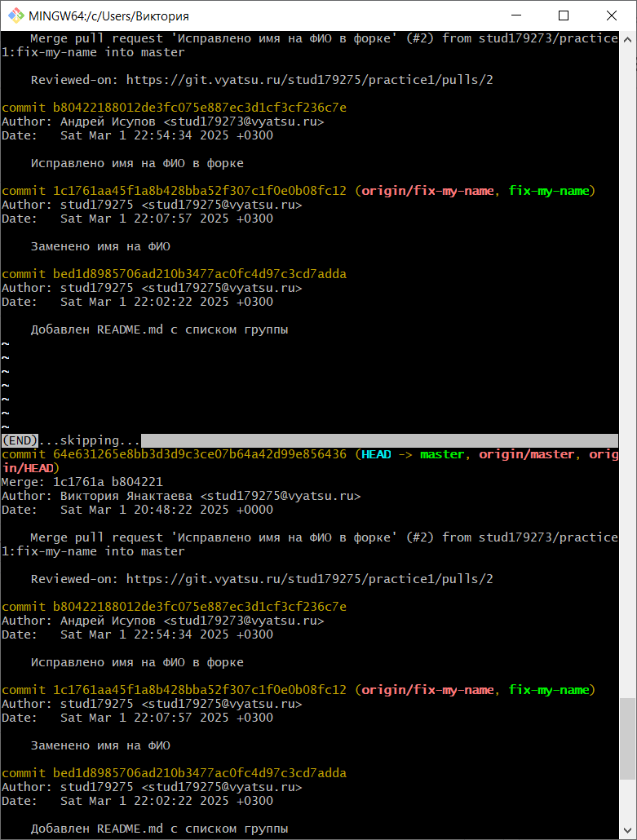Screen dimensions: 637x840
Task: Click the Git Bash icon in title bar
Action: (x=14, y=15)
